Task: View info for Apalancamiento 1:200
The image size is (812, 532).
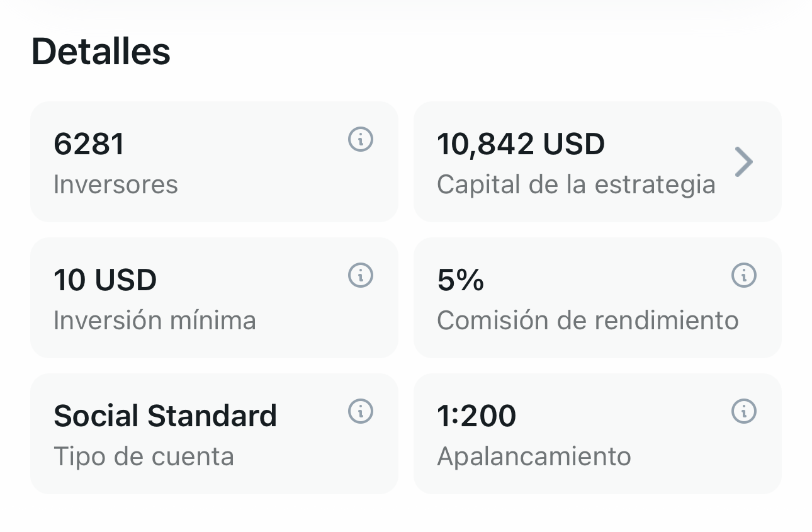Action: coord(743,411)
